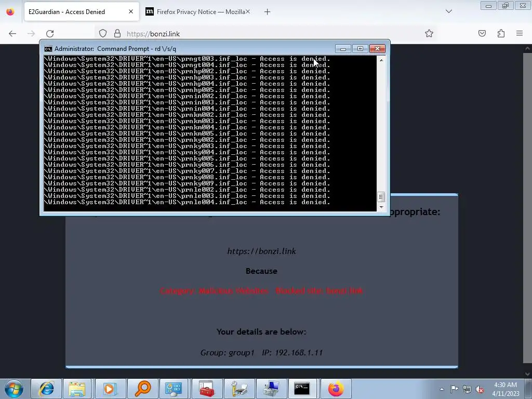This screenshot has width=532, height=399.
Task: Switch to Firefox Privacy Notice tab
Action: point(197,12)
